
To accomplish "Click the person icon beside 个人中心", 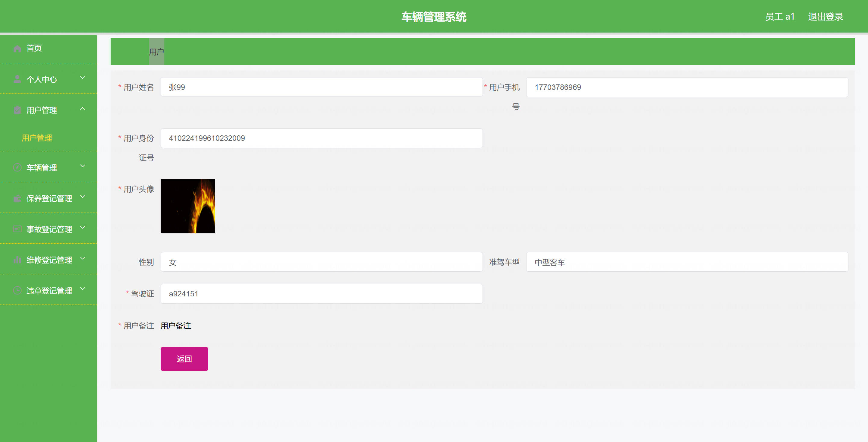I will (17, 79).
